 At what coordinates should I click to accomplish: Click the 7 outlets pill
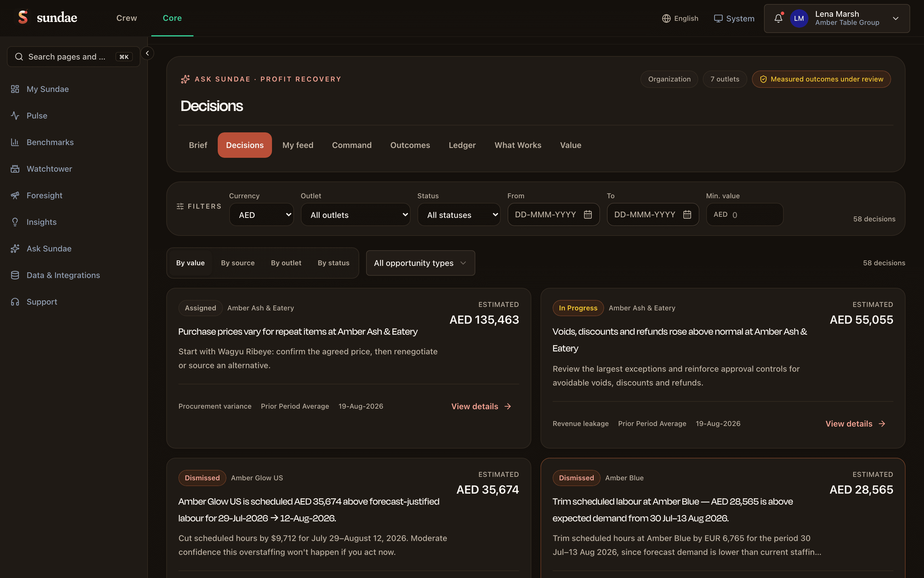pos(725,79)
